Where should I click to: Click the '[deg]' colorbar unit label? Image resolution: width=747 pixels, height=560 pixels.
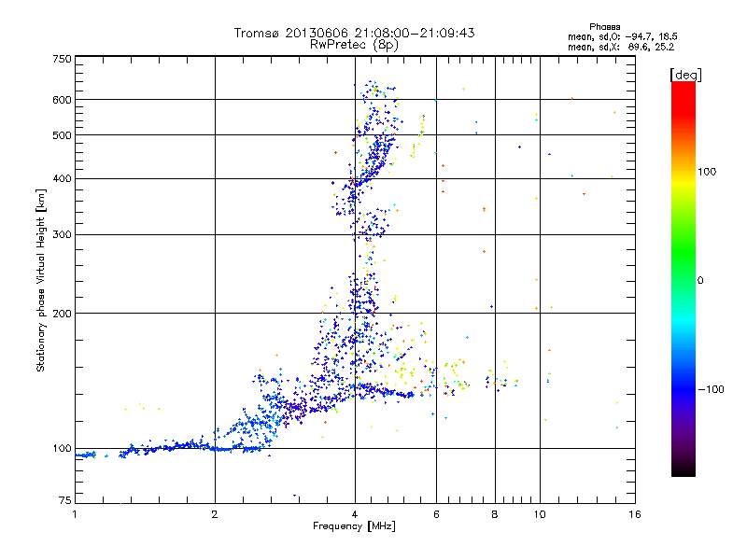pyautogui.click(x=685, y=75)
